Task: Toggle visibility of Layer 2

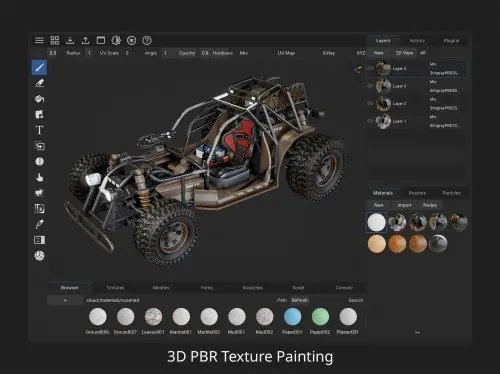Action: (370, 104)
